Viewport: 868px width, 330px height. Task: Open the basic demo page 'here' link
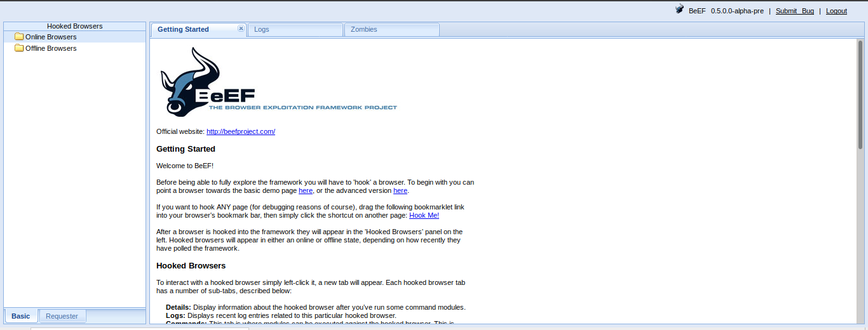tap(306, 190)
